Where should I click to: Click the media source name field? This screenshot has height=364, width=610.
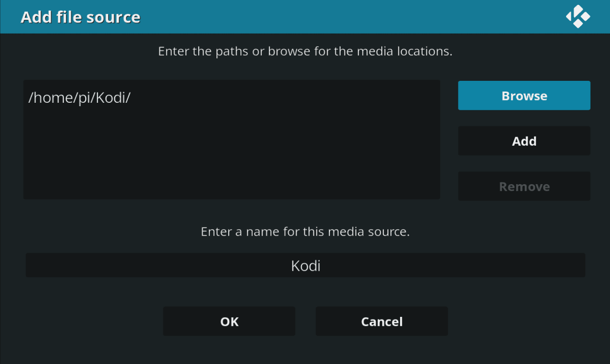[x=305, y=265]
